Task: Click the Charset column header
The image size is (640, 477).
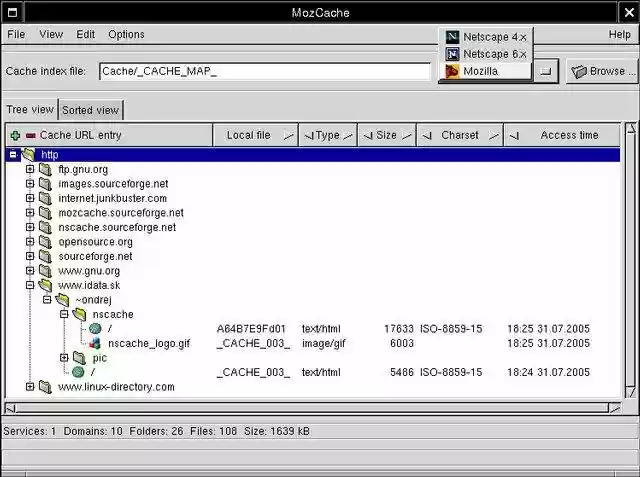Action: (x=460, y=135)
